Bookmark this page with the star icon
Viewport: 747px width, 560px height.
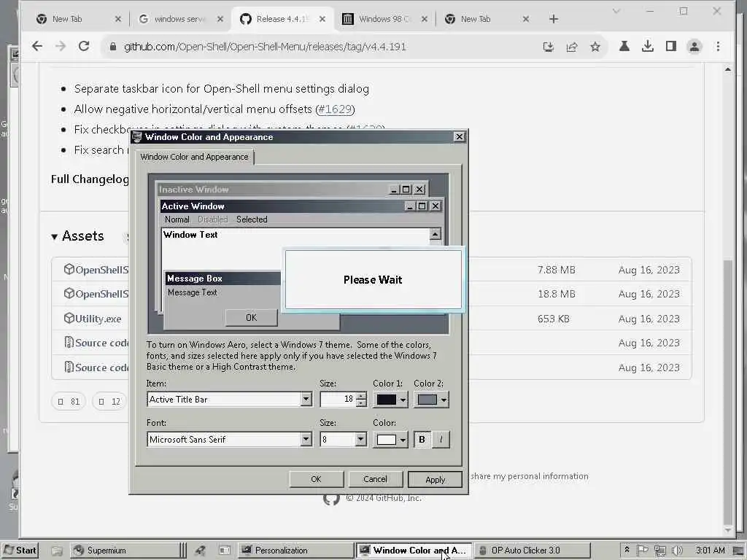pos(595,47)
